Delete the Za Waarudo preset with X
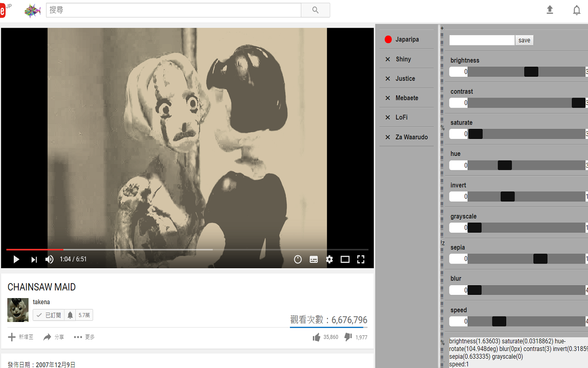This screenshot has height=368, width=588. coord(388,137)
